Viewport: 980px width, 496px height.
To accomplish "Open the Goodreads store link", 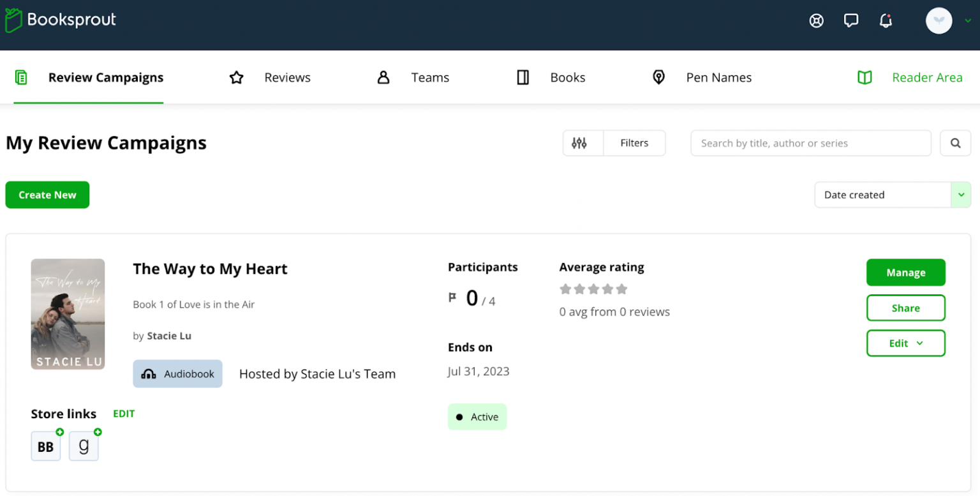I will [84, 446].
